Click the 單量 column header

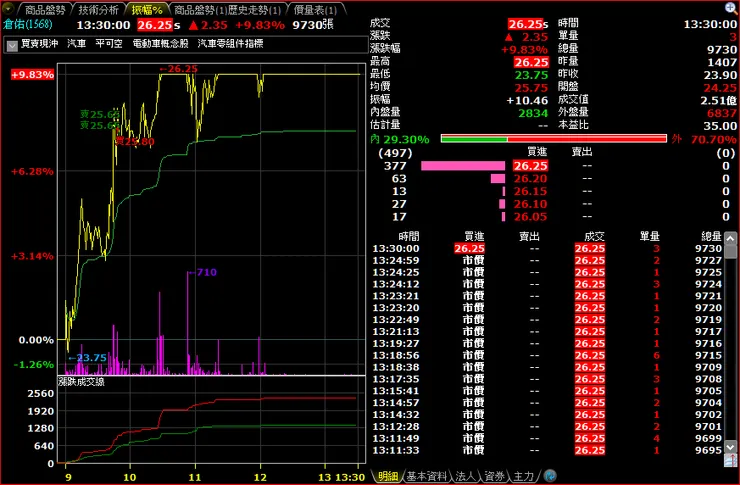[649, 236]
